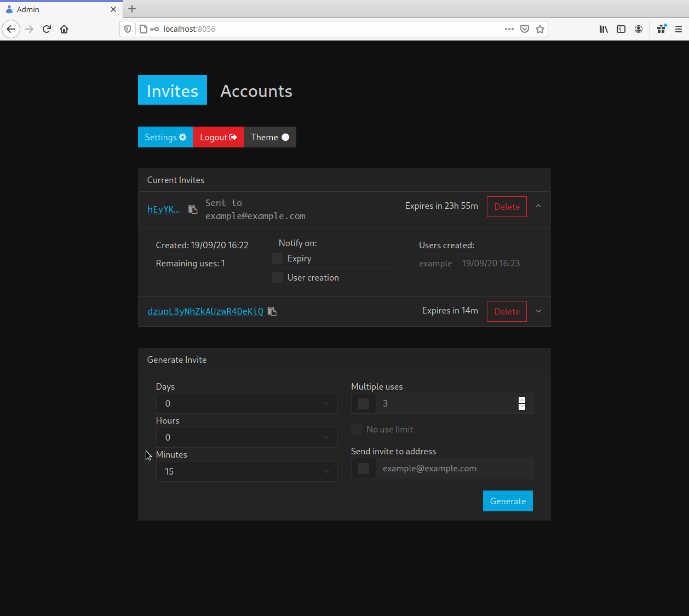Tick the Send invite to address checkbox
The image size is (689, 616).
point(364,469)
